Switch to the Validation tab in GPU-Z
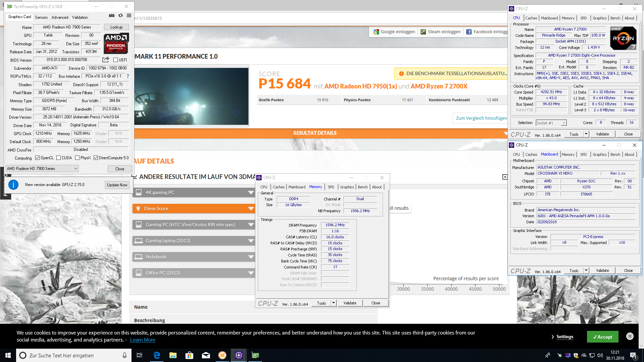 click(80, 17)
